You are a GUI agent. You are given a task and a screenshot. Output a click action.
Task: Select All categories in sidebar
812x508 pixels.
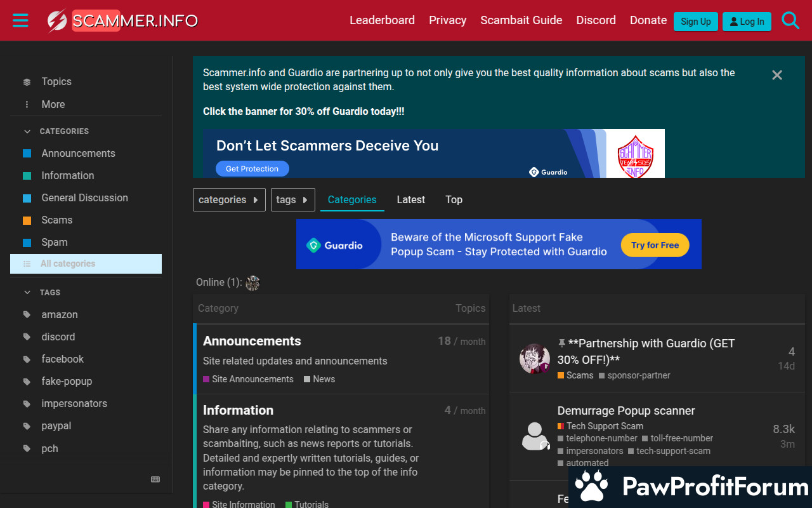pyautogui.click(x=86, y=264)
